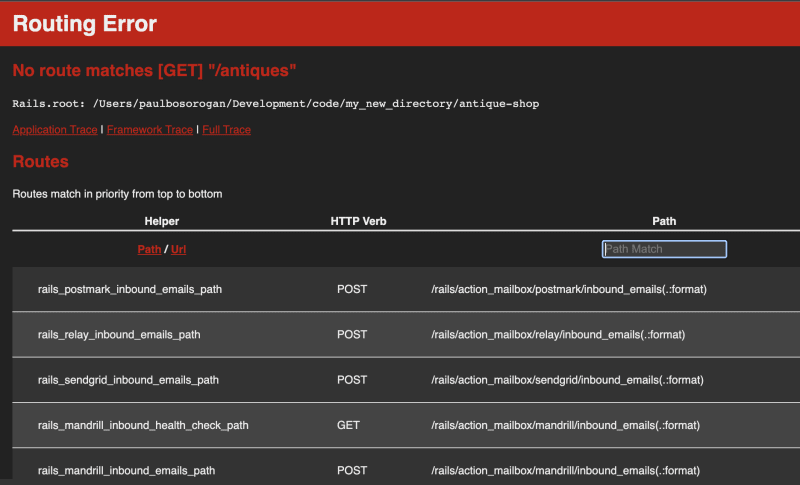Image resolution: width=800 pixels, height=485 pixels.
Task: Open the Application Trace link
Action: [55, 130]
